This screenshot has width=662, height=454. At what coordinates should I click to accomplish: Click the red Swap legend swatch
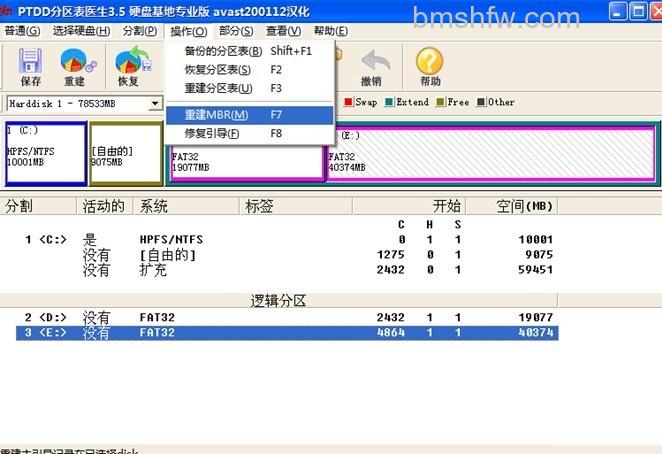348,102
